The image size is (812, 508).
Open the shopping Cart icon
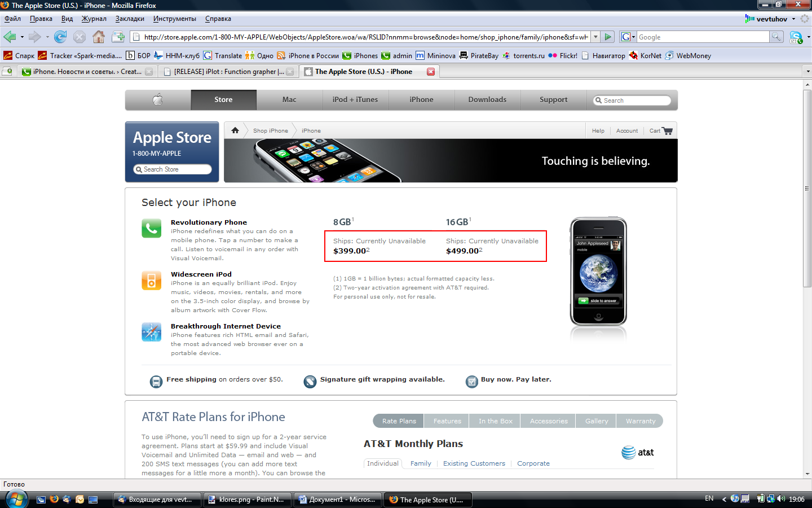(x=668, y=131)
